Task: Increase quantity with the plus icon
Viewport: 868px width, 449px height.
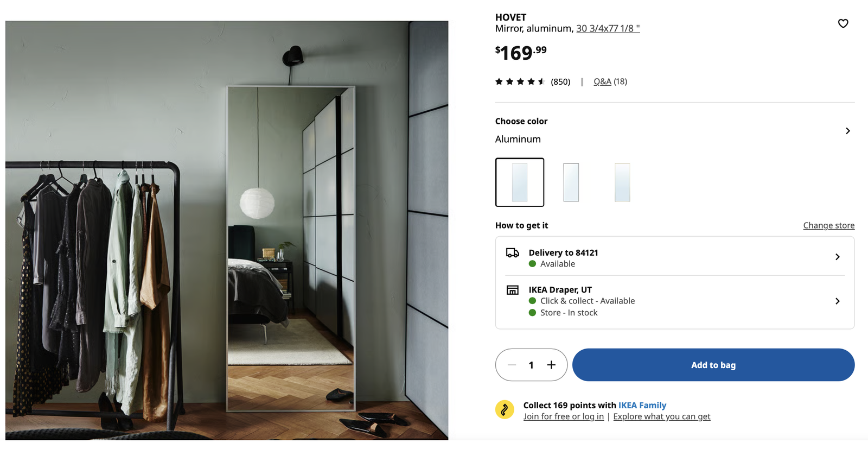Action: pos(551,365)
